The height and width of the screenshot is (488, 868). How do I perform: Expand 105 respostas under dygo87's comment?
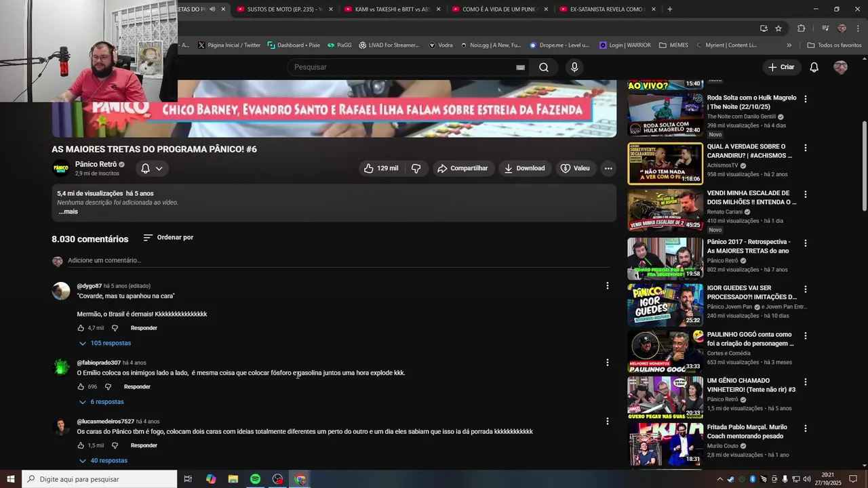click(x=105, y=343)
